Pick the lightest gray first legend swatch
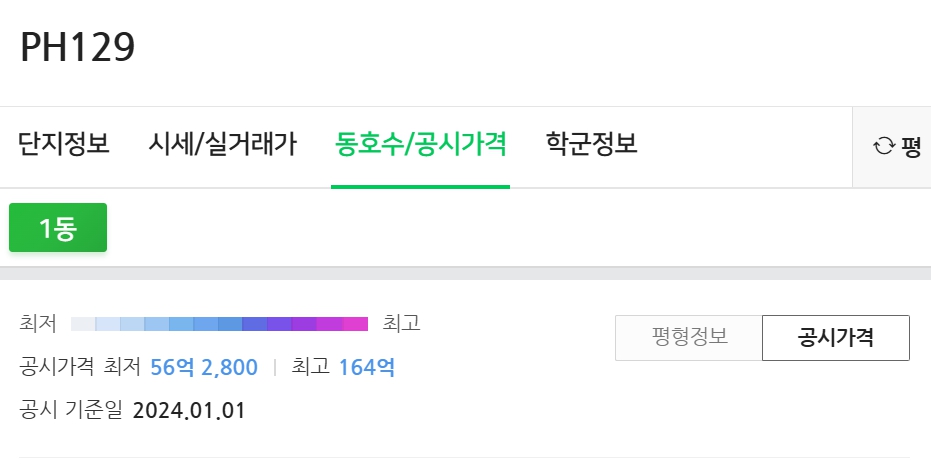 [83, 324]
